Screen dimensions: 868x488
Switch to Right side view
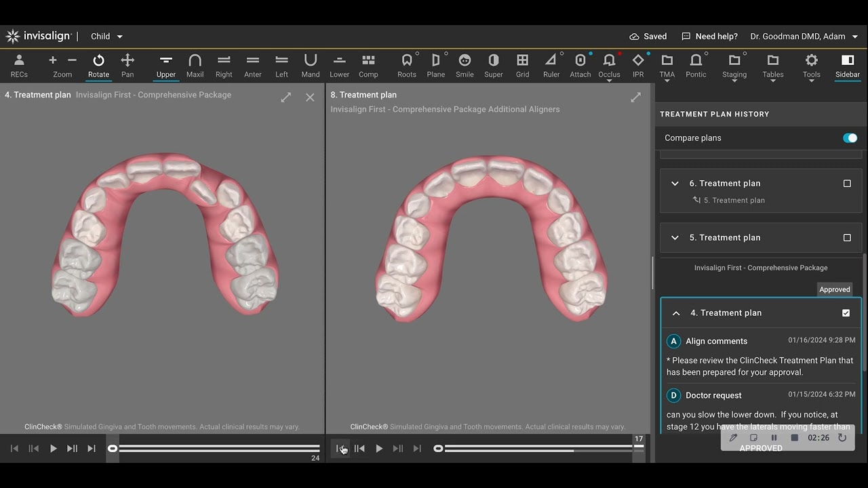224,66
